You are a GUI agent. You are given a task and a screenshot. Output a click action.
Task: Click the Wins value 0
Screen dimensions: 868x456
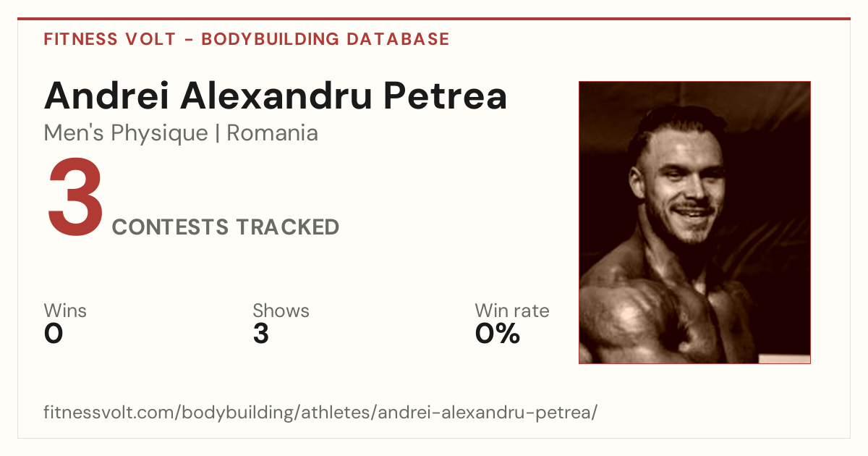click(x=54, y=334)
